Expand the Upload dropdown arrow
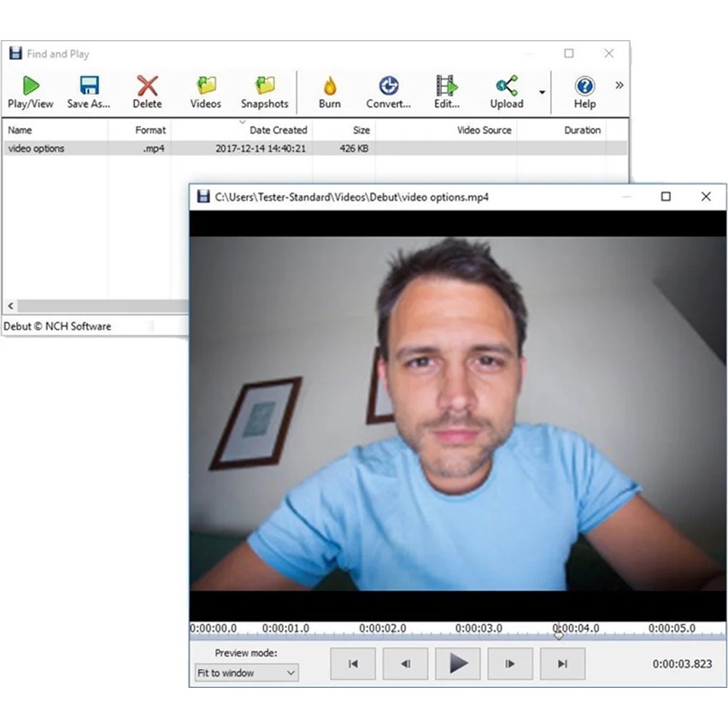 pyautogui.click(x=542, y=92)
